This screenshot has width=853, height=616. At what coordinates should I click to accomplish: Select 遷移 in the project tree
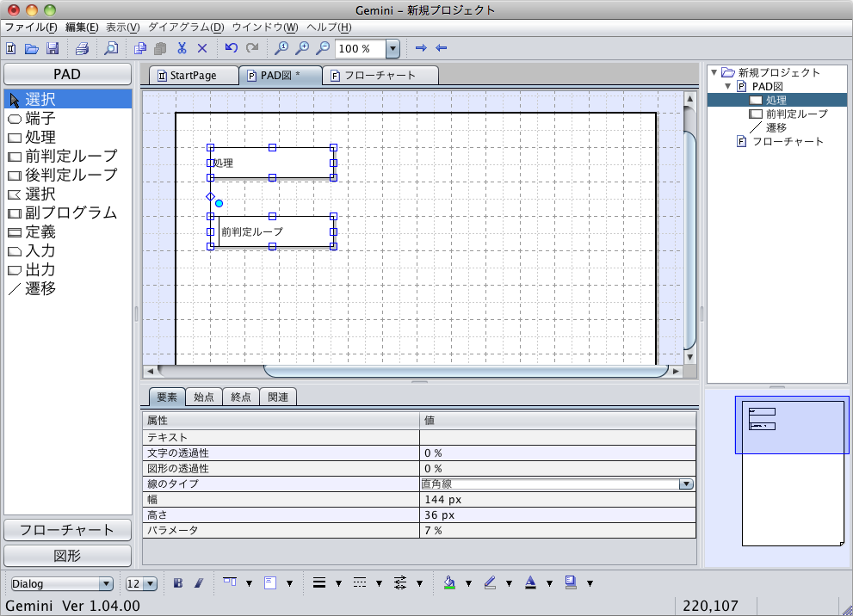[x=776, y=128]
